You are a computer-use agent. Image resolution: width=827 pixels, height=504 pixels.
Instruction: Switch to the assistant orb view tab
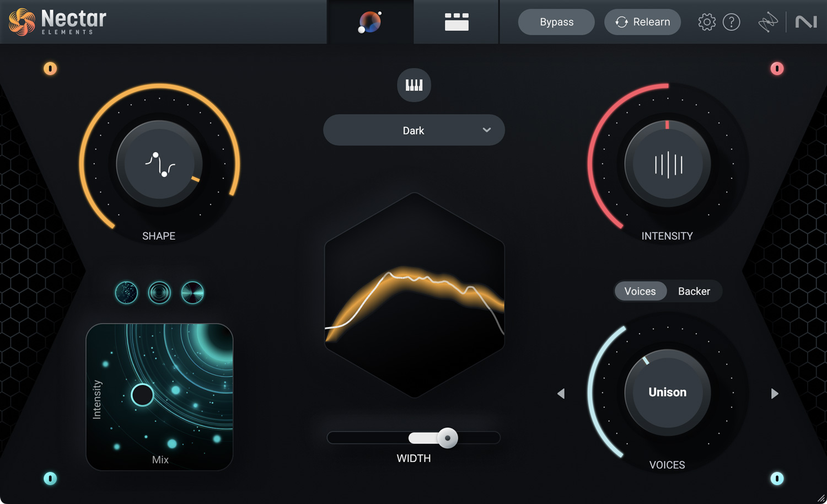click(x=370, y=22)
